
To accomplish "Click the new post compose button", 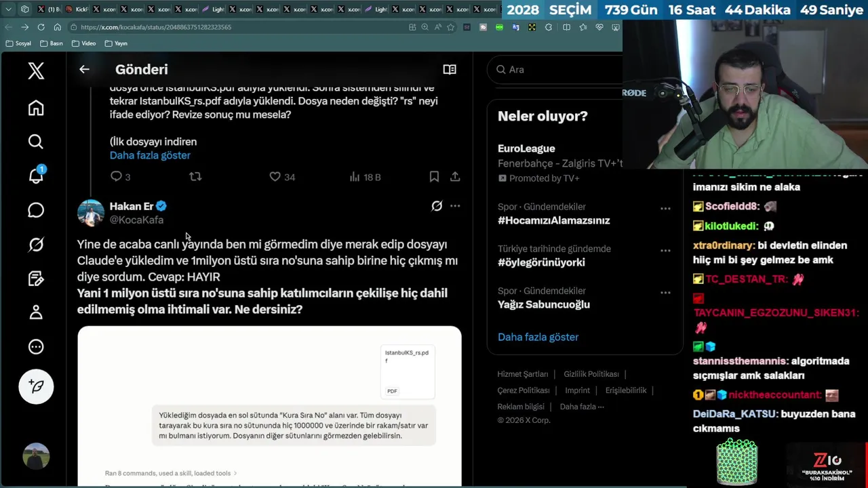I will click(36, 386).
